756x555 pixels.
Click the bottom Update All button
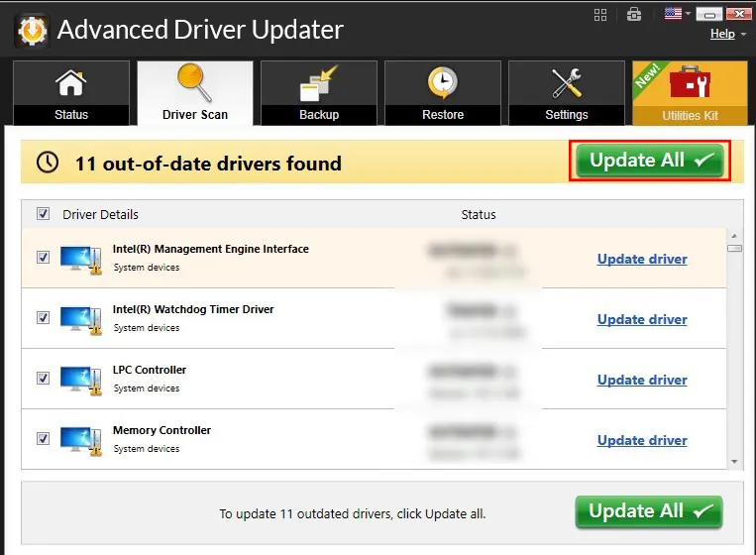tap(649, 511)
